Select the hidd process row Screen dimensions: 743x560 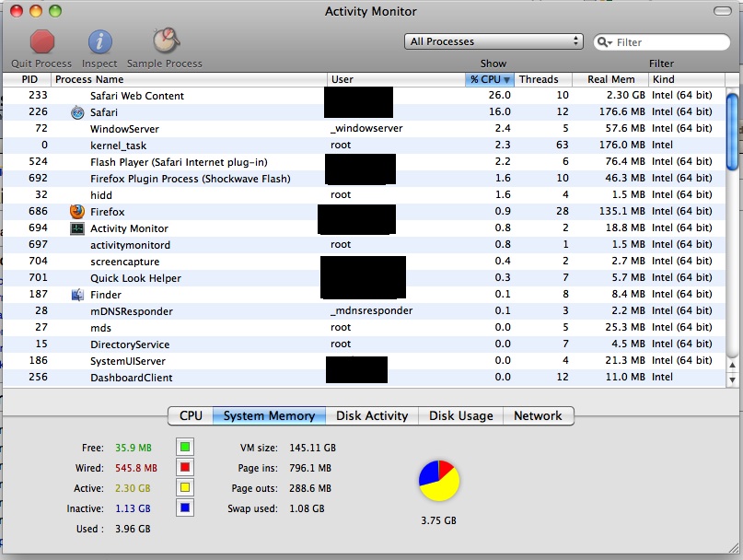(x=364, y=195)
